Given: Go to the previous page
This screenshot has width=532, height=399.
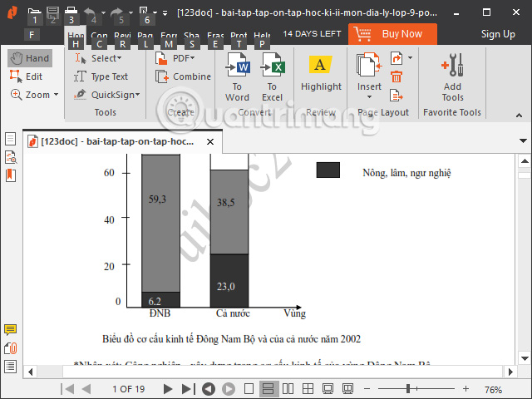Looking at the screenshot, I should [86, 388].
